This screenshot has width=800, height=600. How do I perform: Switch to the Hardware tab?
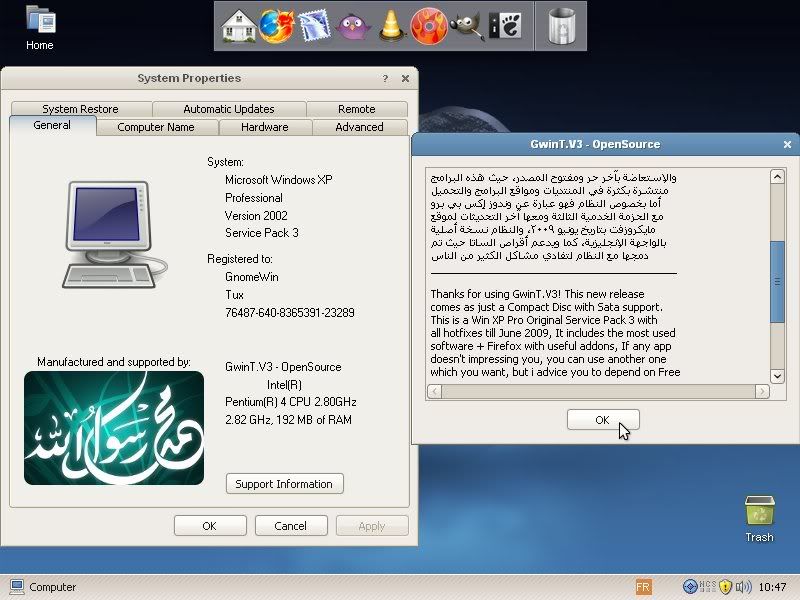coord(265,127)
